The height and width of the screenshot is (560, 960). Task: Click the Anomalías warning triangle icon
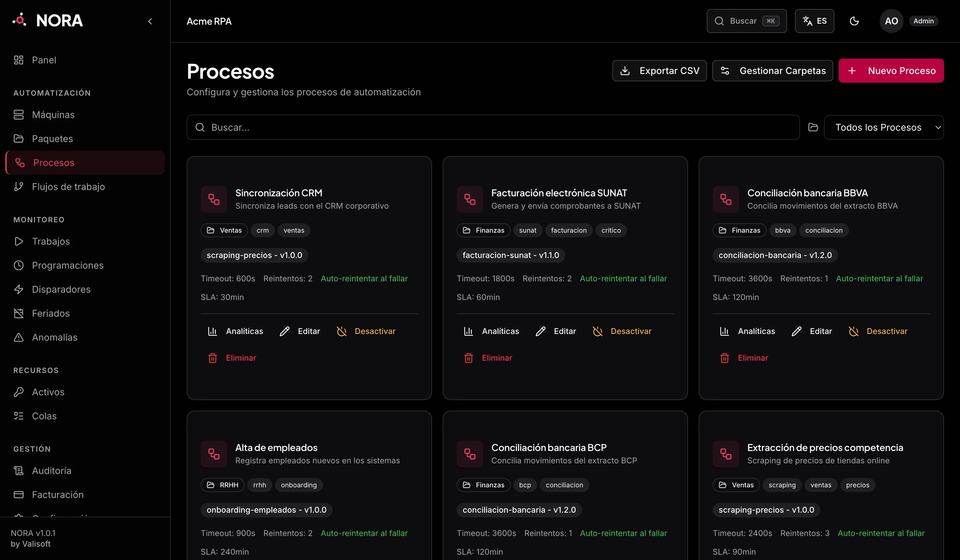[19, 337]
